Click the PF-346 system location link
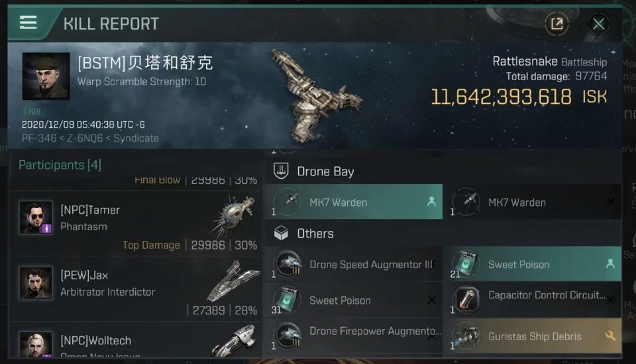 point(38,138)
